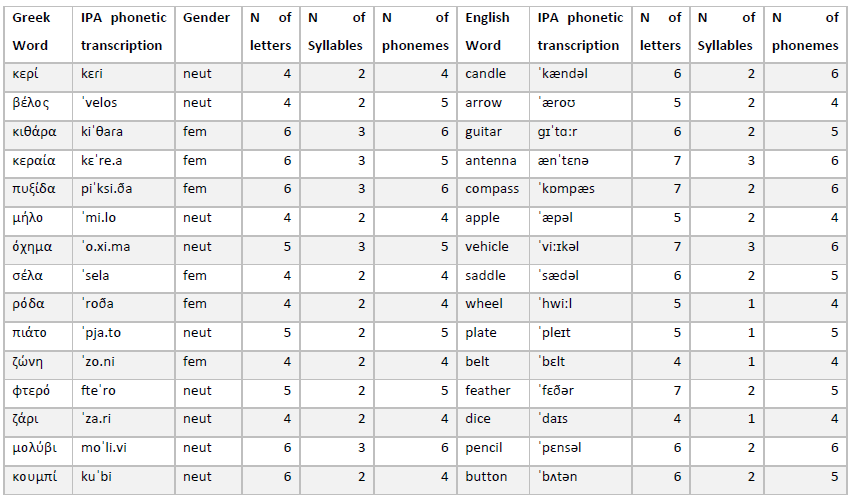Viewport: 852px width, 501px height.
Task: Select the Greek word "ζώνη"
Action: [28, 362]
